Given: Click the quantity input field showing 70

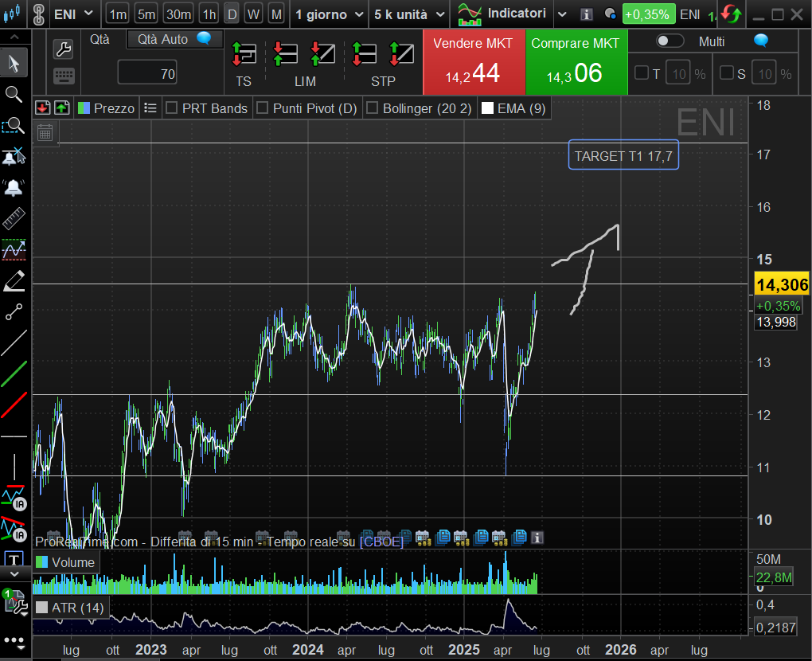Looking at the screenshot, I should click(147, 75).
